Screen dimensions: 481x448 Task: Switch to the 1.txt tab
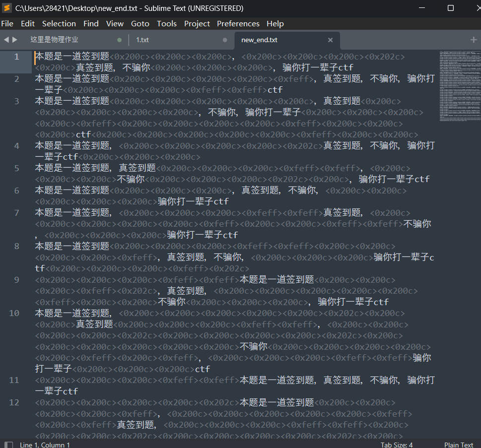click(x=142, y=40)
